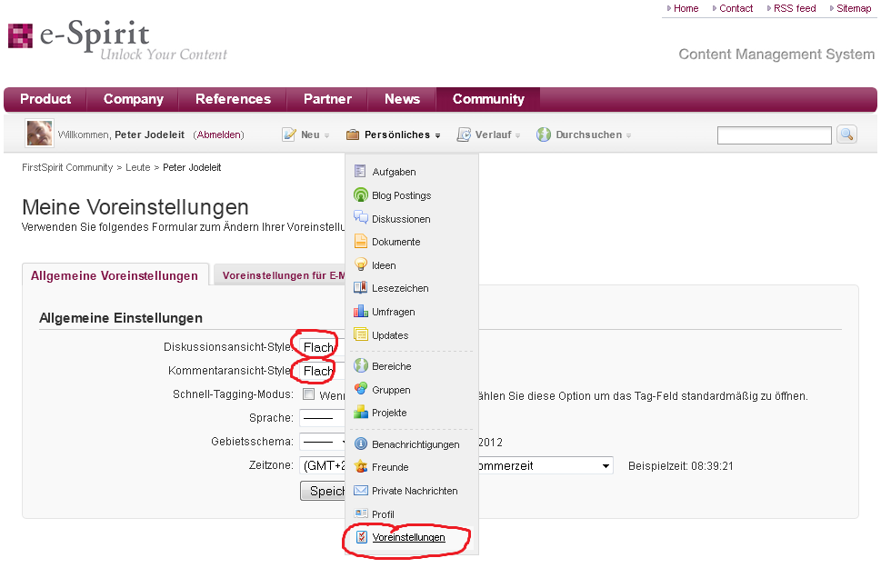
Task: Switch to Allgemeine Voreinstellungen tab
Action: pos(115,275)
